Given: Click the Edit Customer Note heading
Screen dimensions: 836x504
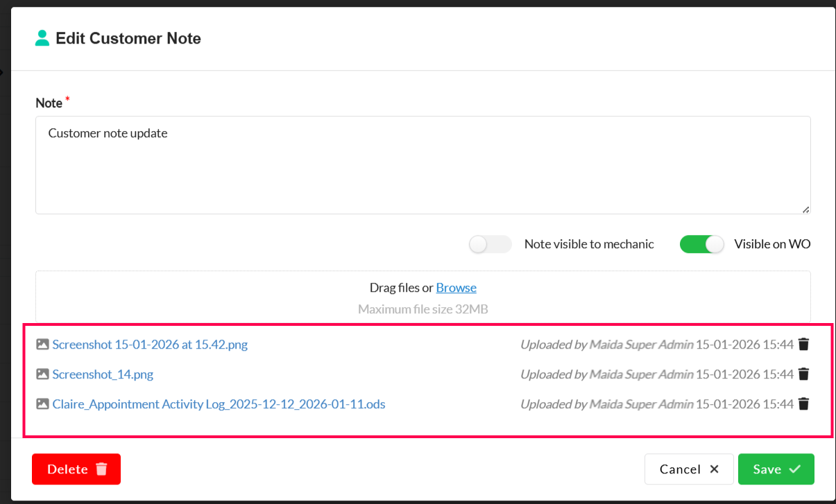Looking at the screenshot, I should click(128, 39).
